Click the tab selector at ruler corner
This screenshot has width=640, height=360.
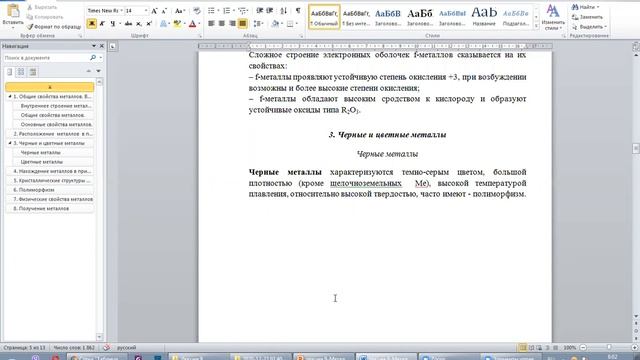tap(112, 47)
